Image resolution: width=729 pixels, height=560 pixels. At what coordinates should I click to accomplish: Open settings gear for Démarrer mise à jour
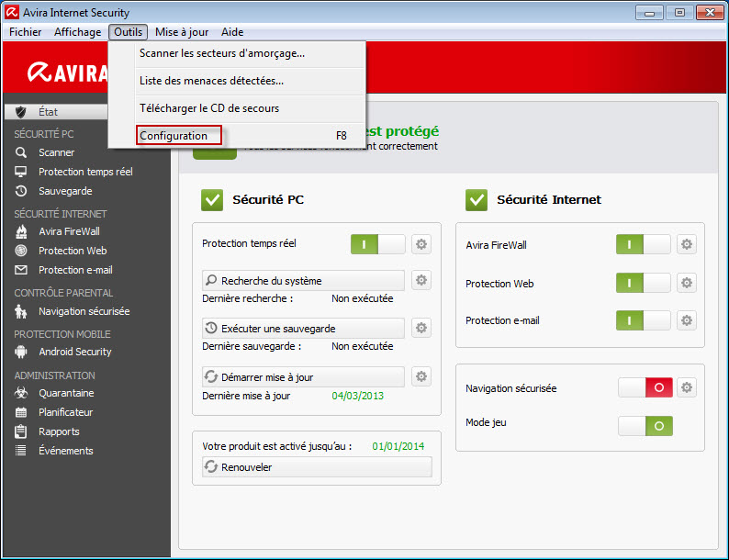click(x=421, y=376)
